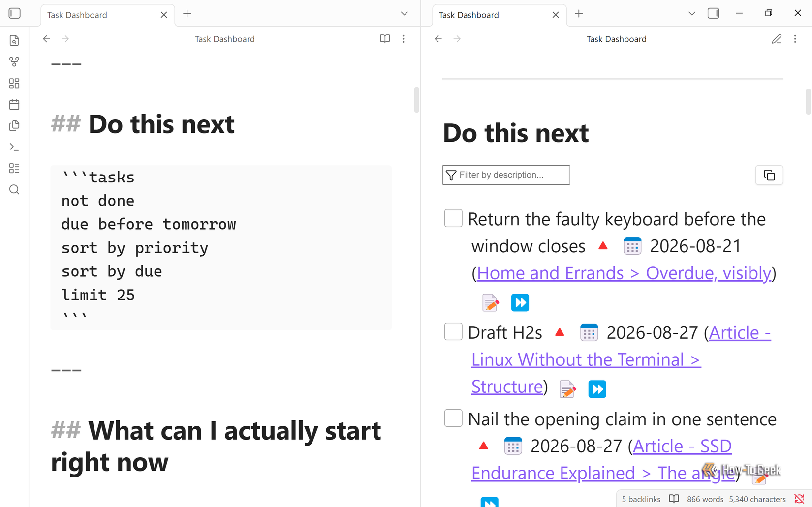812x507 pixels.
Task: Add a new tab in left pane
Action: pyautogui.click(x=187, y=14)
